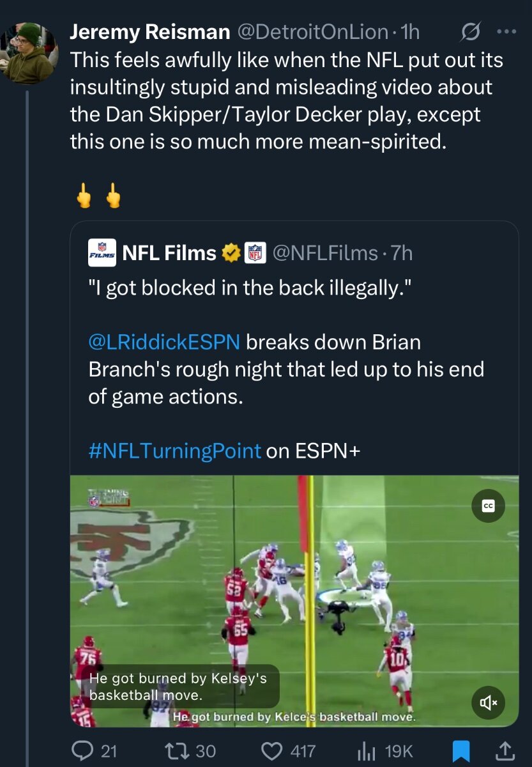This screenshot has width=532, height=767.
Task: Tap the Grok slashed-circle icon
Action: tap(471, 31)
